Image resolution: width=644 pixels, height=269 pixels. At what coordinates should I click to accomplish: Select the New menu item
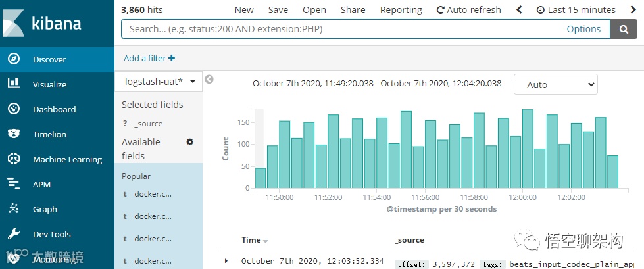[x=244, y=10]
